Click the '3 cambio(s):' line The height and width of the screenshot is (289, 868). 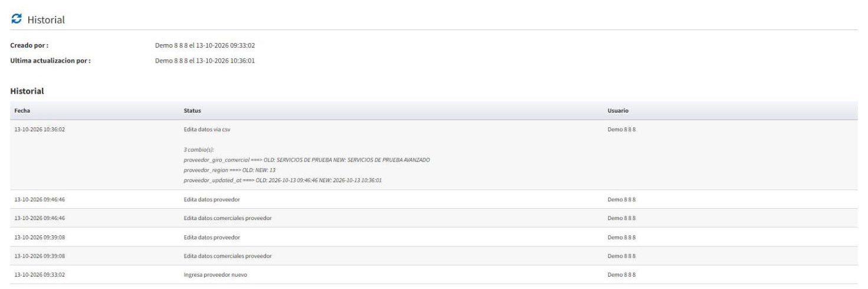pos(199,150)
